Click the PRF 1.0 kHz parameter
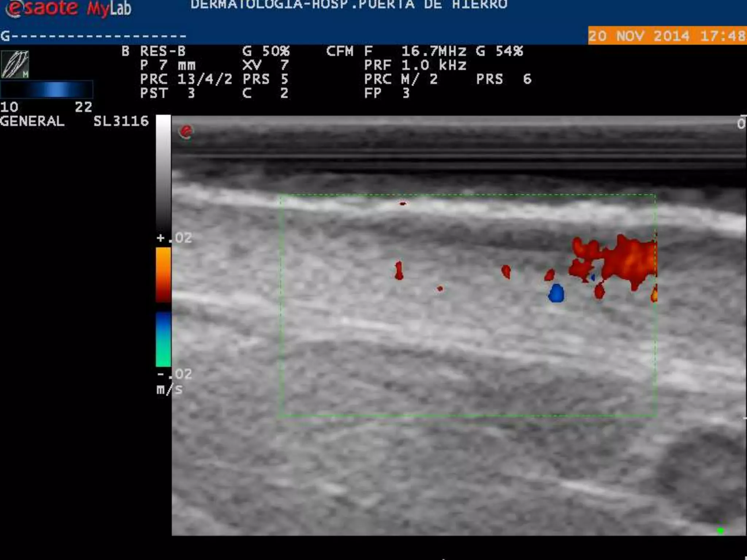747x560 pixels. point(415,65)
